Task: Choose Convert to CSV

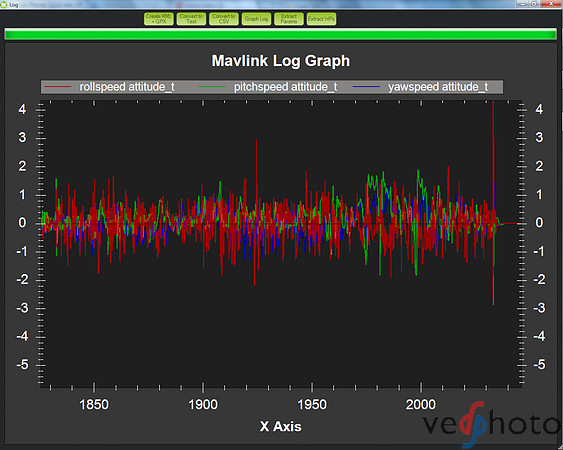Action: (224, 19)
